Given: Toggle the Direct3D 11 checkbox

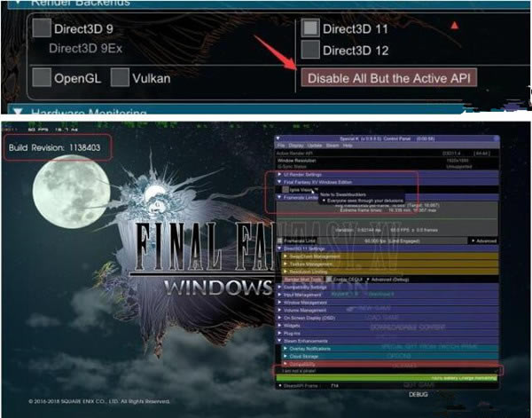Looking at the screenshot, I should (309, 28).
